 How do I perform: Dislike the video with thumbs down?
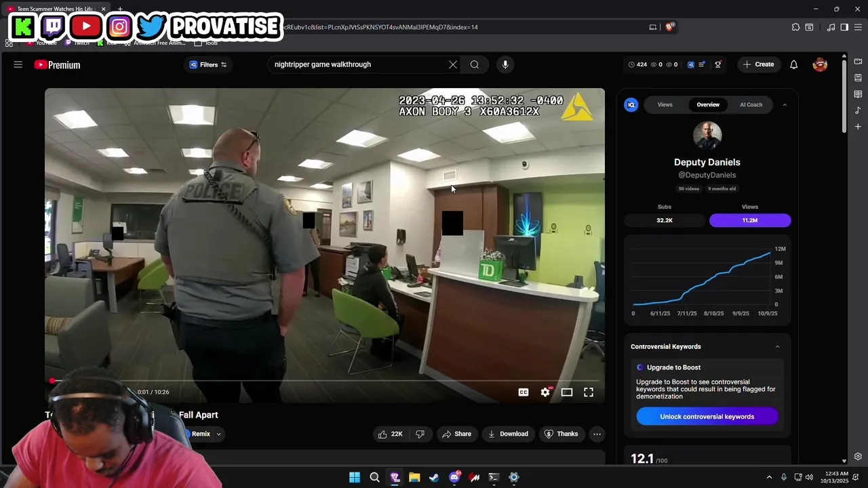[x=420, y=434]
